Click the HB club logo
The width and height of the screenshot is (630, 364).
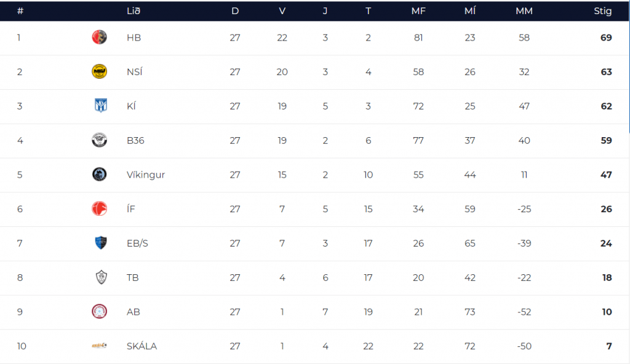pyautogui.click(x=99, y=38)
